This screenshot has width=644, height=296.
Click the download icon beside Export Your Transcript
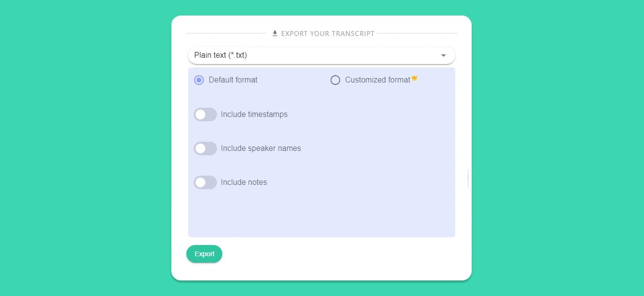pyautogui.click(x=275, y=33)
